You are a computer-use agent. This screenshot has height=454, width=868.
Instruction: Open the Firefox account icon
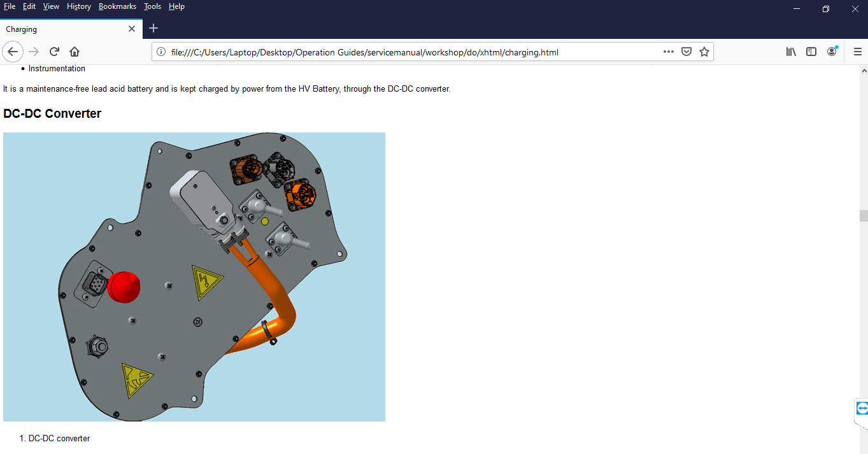832,52
